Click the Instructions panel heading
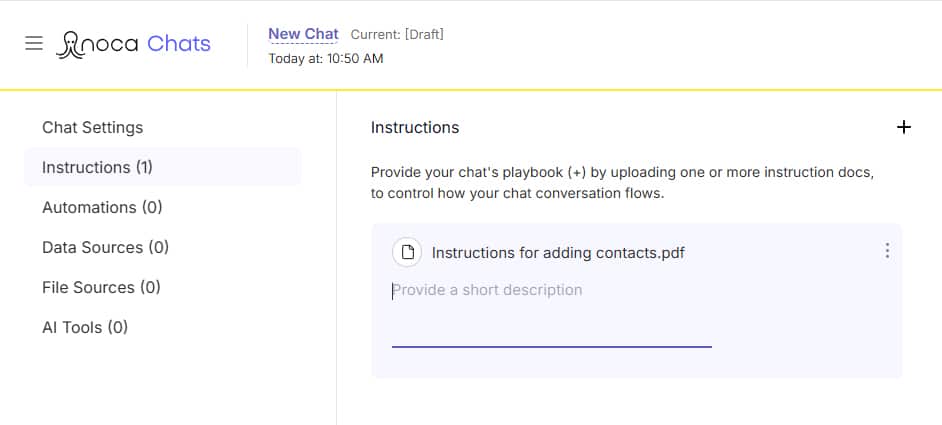942x425 pixels. click(x=415, y=127)
